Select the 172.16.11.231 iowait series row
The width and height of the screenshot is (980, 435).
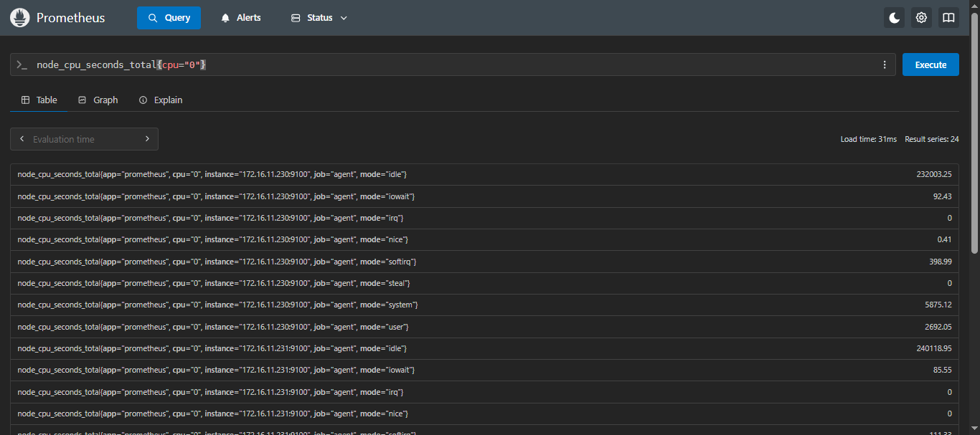click(x=484, y=370)
